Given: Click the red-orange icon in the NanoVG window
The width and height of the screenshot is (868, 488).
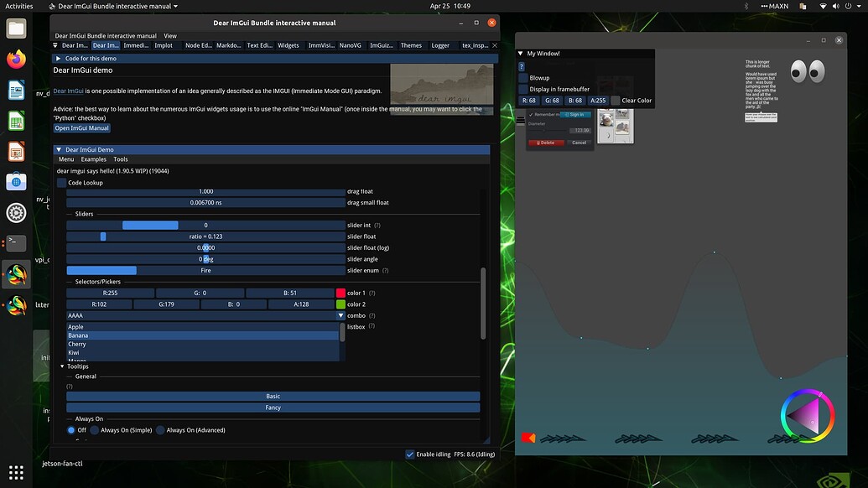Looking at the screenshot, I should tap(528, 438).
